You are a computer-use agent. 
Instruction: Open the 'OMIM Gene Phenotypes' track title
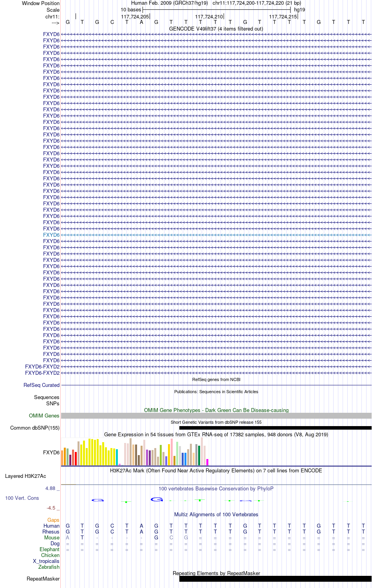216,410
